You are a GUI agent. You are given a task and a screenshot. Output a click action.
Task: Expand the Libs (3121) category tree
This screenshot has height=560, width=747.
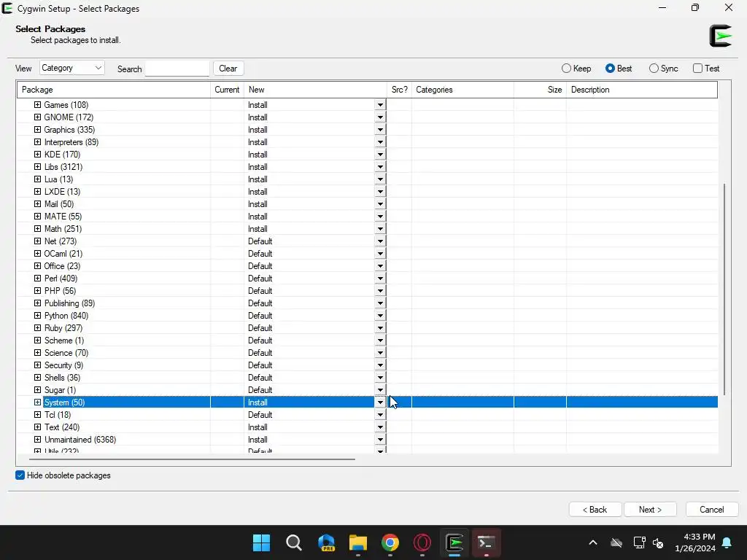(38, 167)
